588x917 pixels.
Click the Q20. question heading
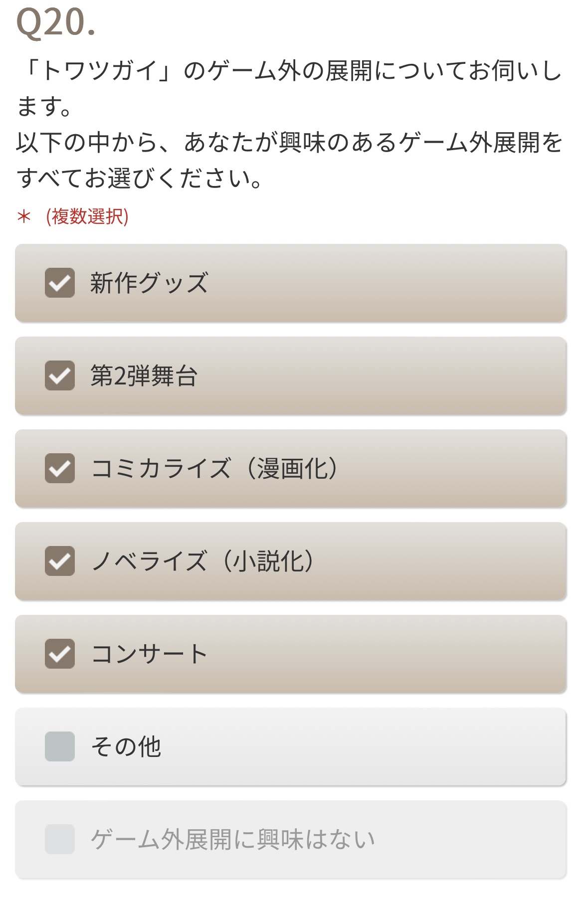[x=56, y=23]
